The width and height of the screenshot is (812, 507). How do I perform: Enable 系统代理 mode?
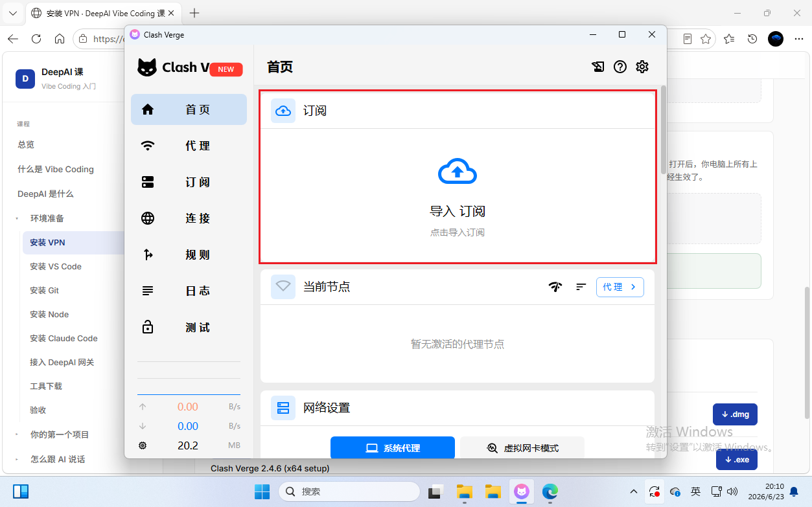point(393,447)
